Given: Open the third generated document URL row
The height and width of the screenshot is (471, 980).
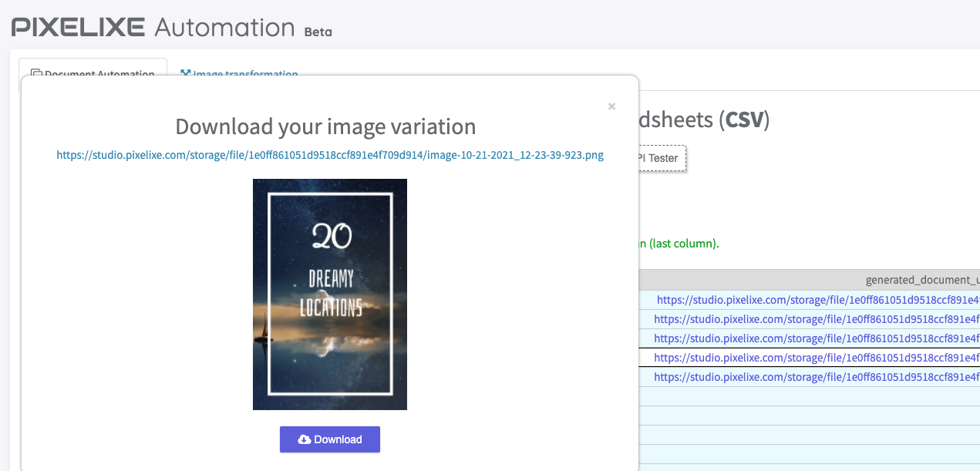Looking at the screenshot, I should 816,338.
